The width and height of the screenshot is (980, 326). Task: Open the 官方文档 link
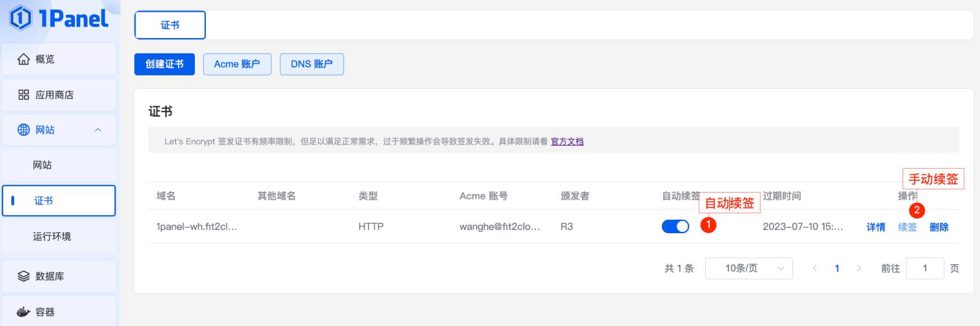tap(566, 141)
